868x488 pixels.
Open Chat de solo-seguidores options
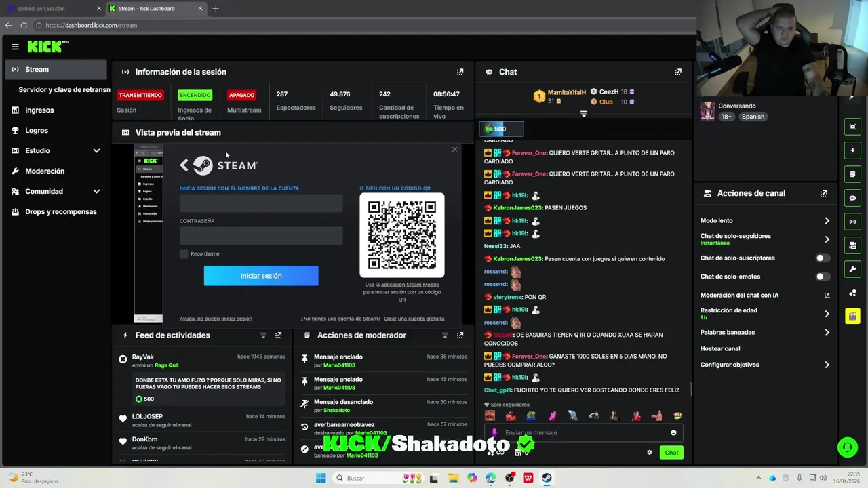pyautogui.click(x=764, y=239)
